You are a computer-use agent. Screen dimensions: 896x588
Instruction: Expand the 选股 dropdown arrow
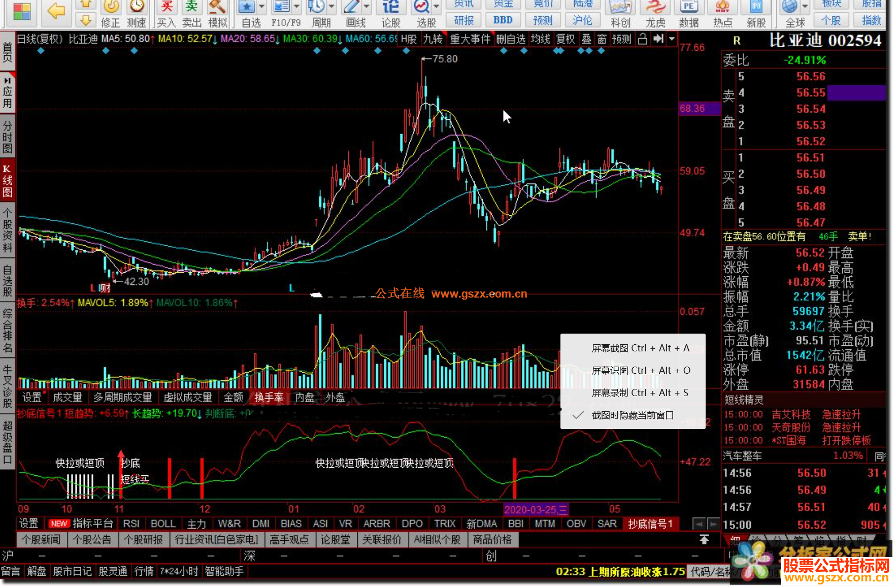point(437,7)
